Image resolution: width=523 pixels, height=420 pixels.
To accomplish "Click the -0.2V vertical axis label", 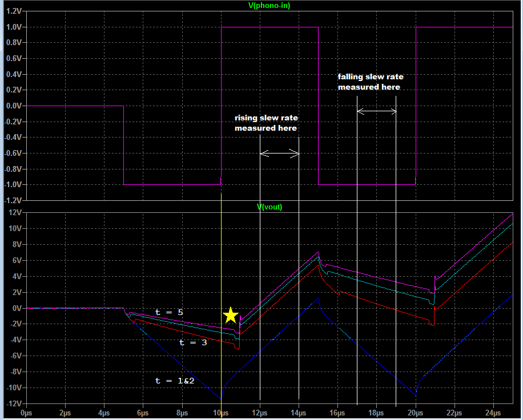I will tap(13, 122).
